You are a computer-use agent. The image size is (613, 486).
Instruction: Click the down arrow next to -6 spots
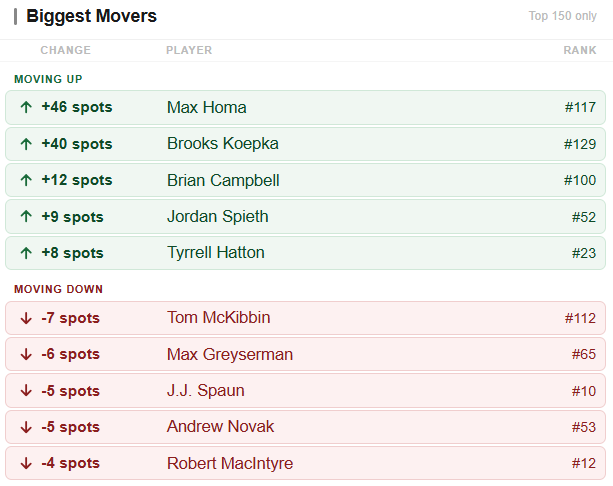[x=26, y=354]
